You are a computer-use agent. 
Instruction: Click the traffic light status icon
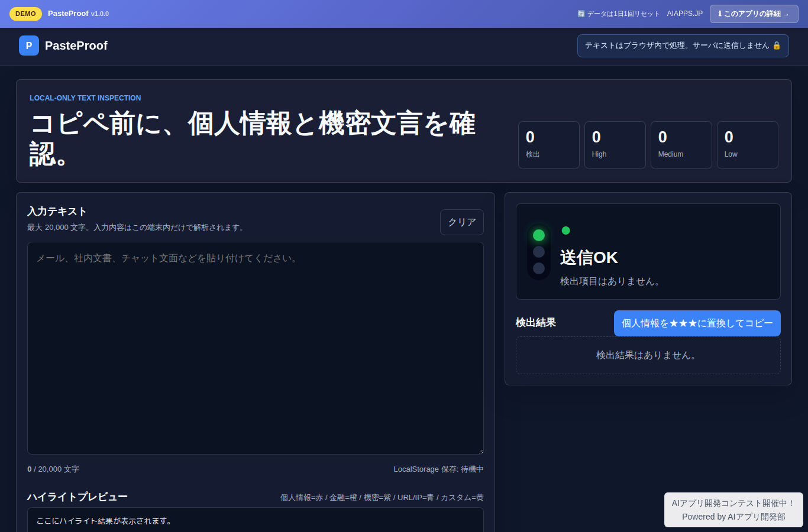[x=539, y=252]
